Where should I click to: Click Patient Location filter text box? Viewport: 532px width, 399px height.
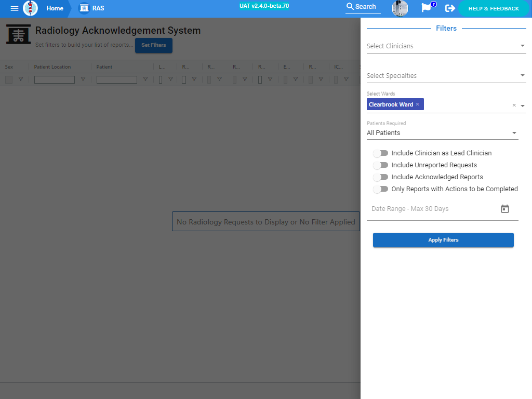point(54,79)
